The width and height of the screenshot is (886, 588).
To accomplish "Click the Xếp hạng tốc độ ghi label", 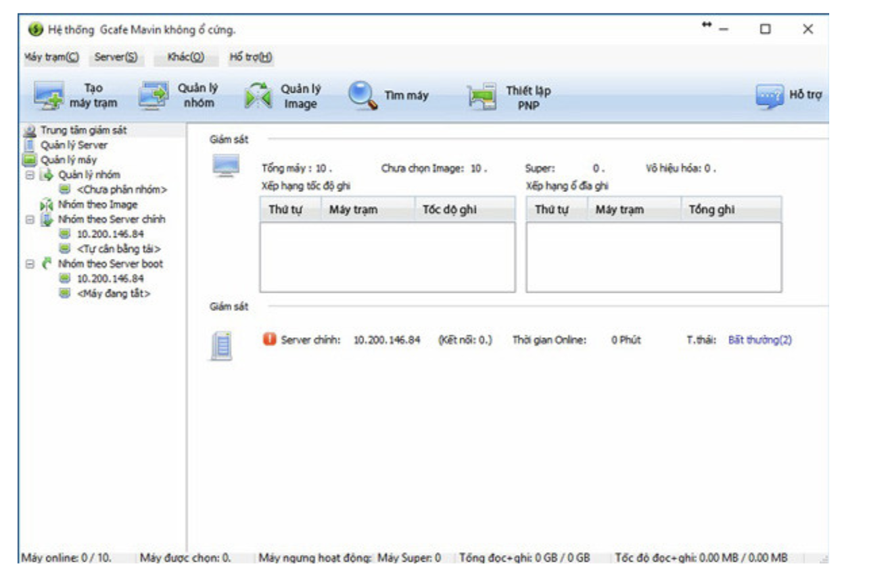I will click(x=306, y=186).
